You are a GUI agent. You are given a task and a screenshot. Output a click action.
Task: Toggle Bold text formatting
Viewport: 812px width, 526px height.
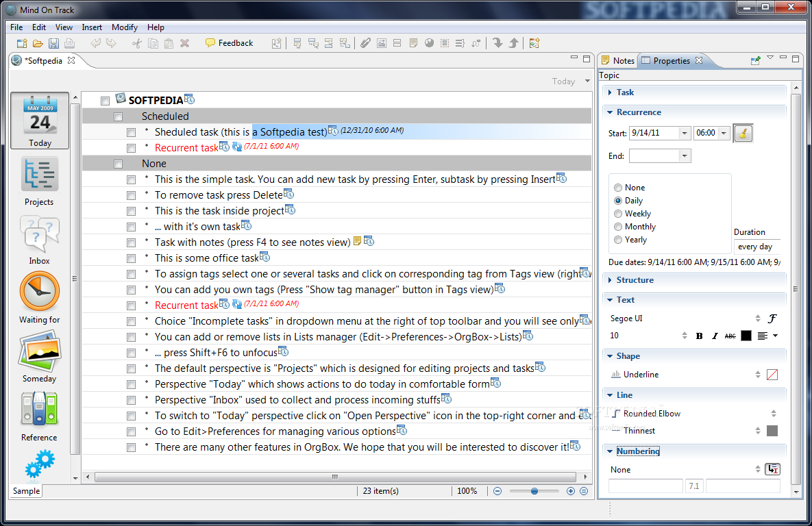(x=699, y=336)
